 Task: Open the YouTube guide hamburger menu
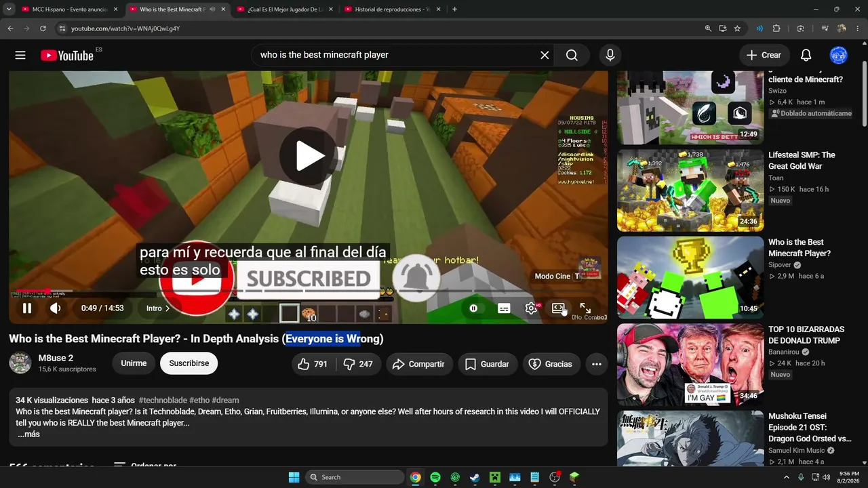tap(20, 56)
